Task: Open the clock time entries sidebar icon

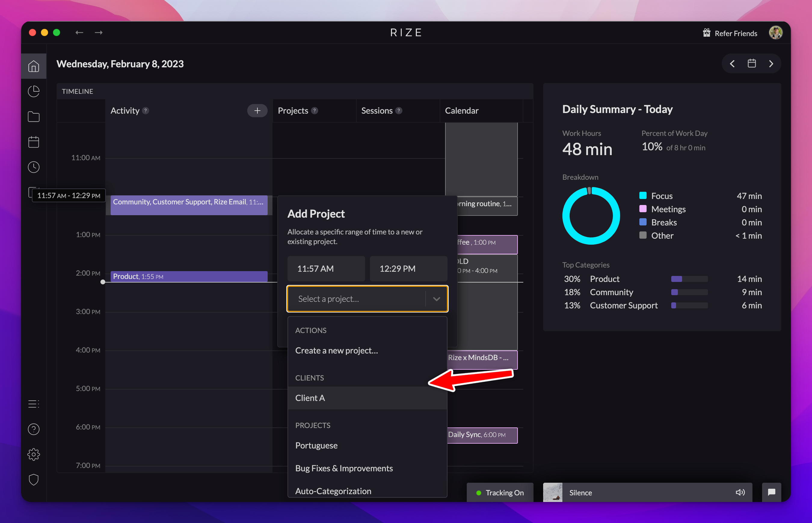Action: 34,167
